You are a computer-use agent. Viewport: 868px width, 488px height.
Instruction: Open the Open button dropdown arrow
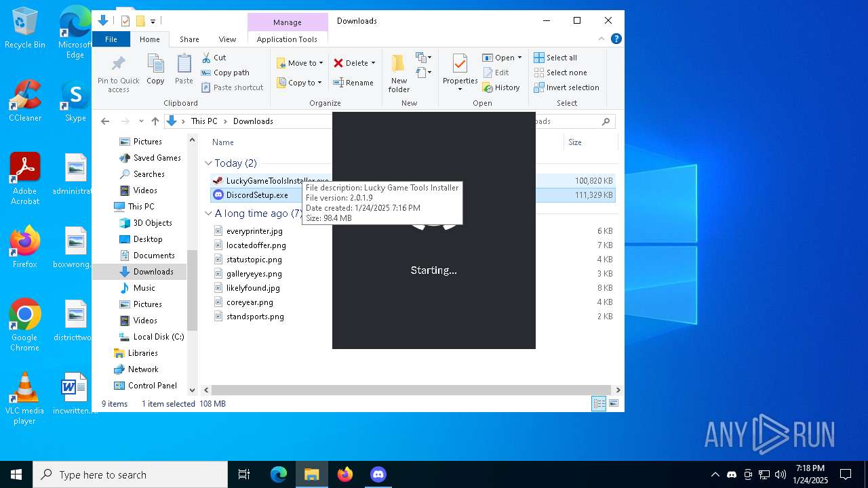519,58
